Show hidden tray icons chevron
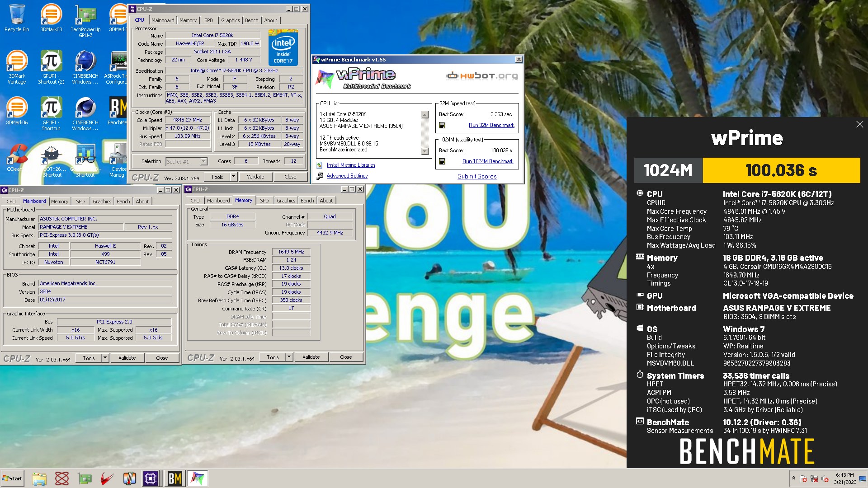Screen dimensions: 868x488 tap(793, 478)
